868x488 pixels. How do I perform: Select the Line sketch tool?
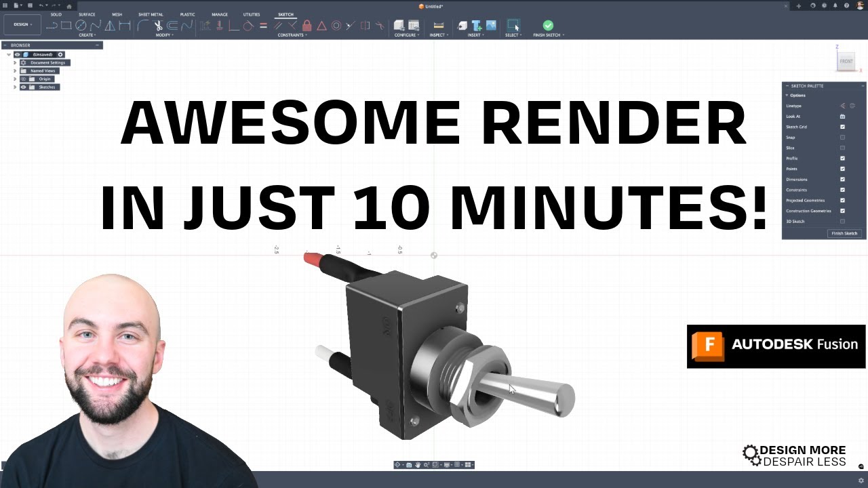click(x=52, y=26)
